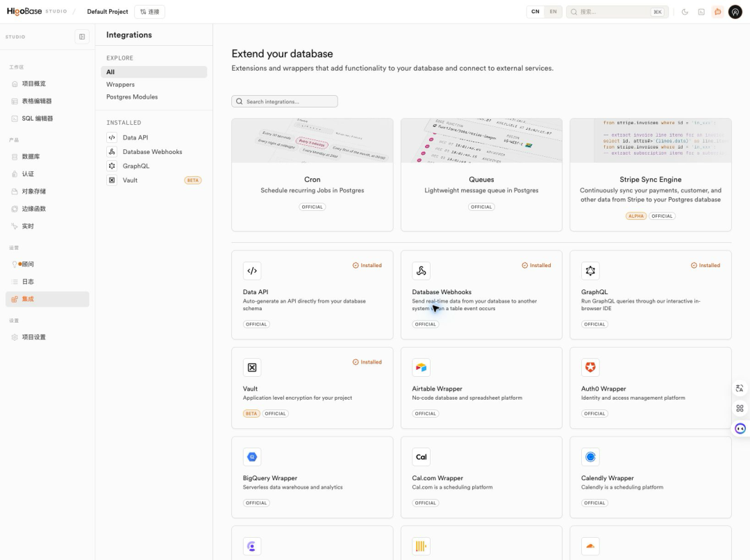Screen dimensions: 750x560
Task: Toggle dark mode with the moon icon
Action: click(x=685, y=12)
